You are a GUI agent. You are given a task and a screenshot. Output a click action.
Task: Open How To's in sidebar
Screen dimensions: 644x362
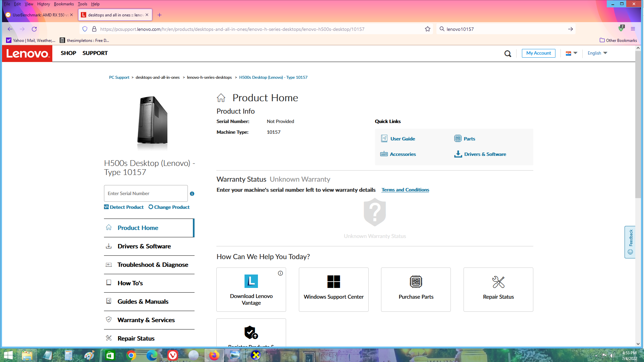click(149, 284)
